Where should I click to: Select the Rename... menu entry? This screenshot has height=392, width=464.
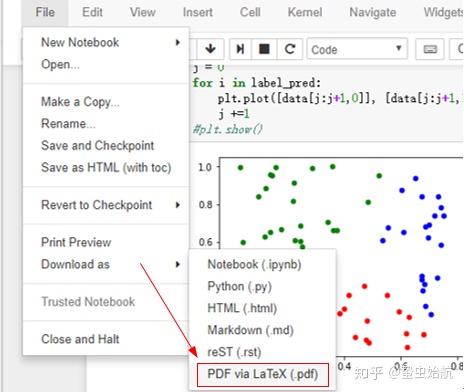coord(106,124)
